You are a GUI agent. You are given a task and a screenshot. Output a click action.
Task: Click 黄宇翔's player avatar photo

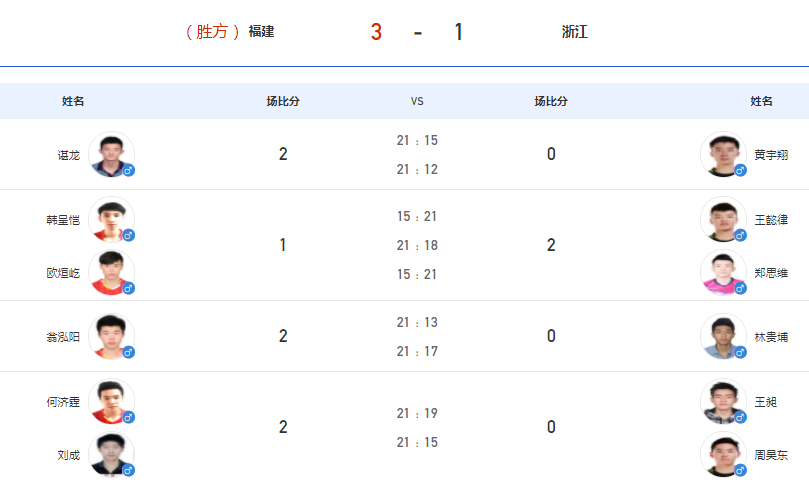click(x=723, y=154)
